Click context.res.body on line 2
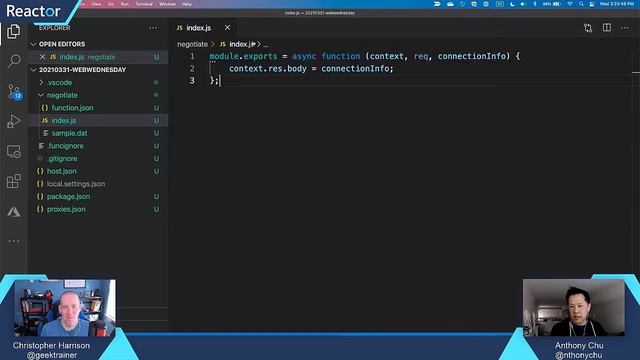640x360 pixels. pyautogui.click(x=268, y=68)
